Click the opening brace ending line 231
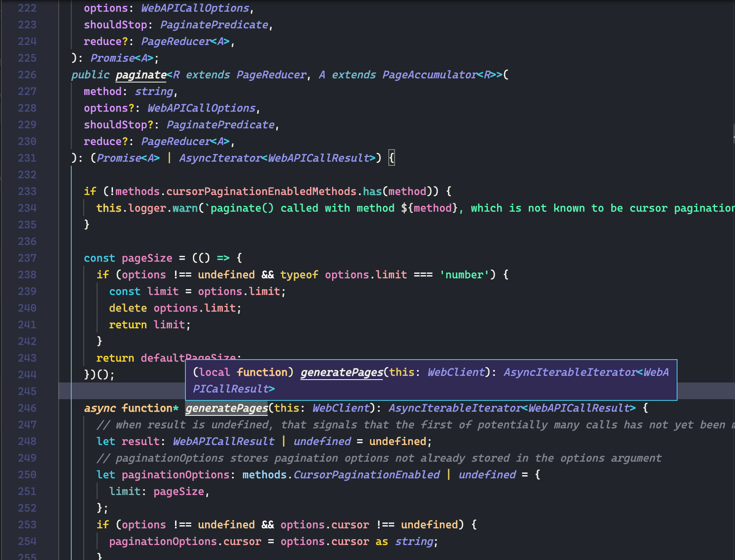The width and height of the screenshot is (735, 560). (x=392, y=158)
